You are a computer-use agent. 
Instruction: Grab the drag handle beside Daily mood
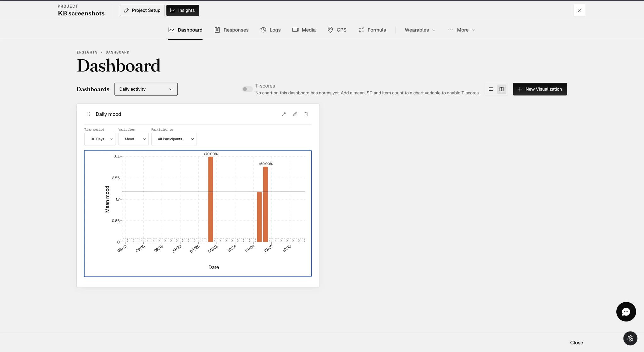pyautogui.click(x=89, y=114)
